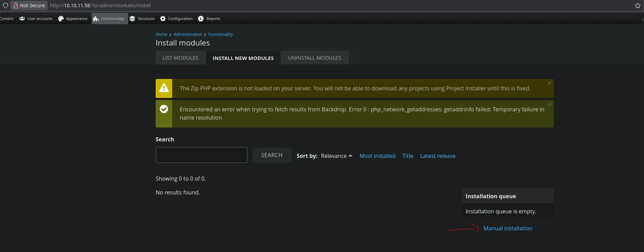This screenshot has height=252, width=644.
Task: Click the Appearance palette icon
Action: click(61, 19)
